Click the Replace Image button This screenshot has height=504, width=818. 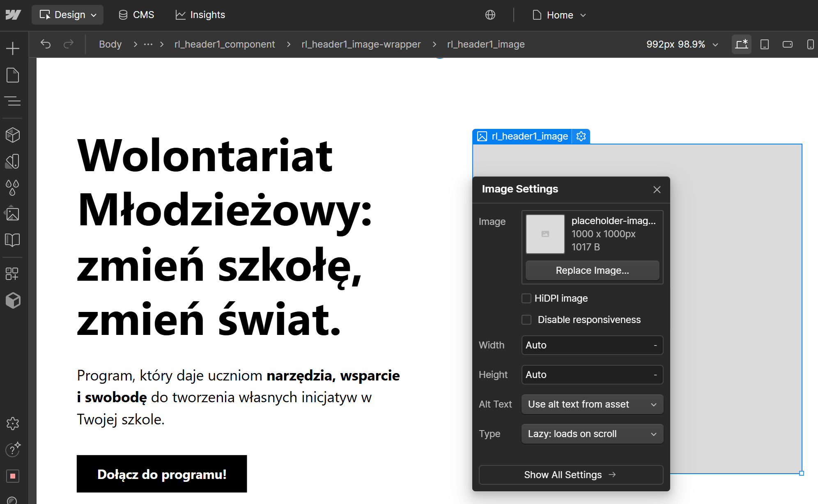[x=592, y=270]
